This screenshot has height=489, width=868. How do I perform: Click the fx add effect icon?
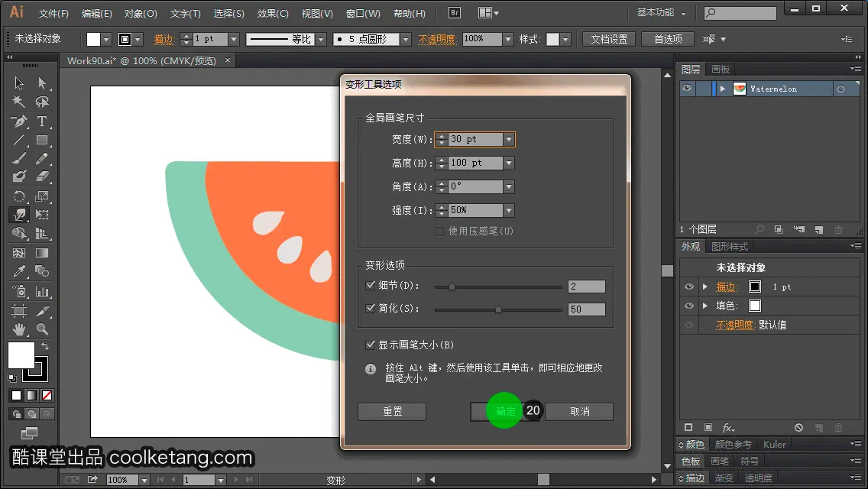[728, 428]
